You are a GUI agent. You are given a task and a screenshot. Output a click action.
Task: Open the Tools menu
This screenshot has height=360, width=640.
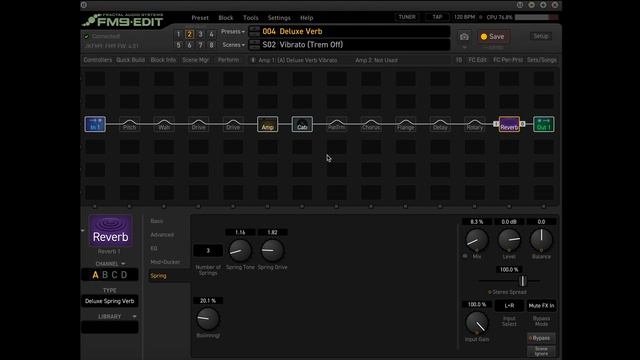251,18
